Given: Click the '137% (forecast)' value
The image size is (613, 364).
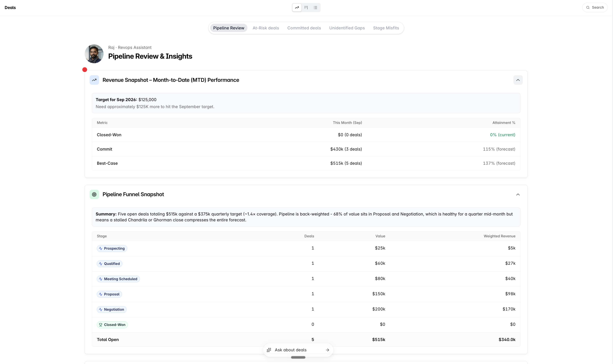Looking at the screenshot, I should coord(499,163).
